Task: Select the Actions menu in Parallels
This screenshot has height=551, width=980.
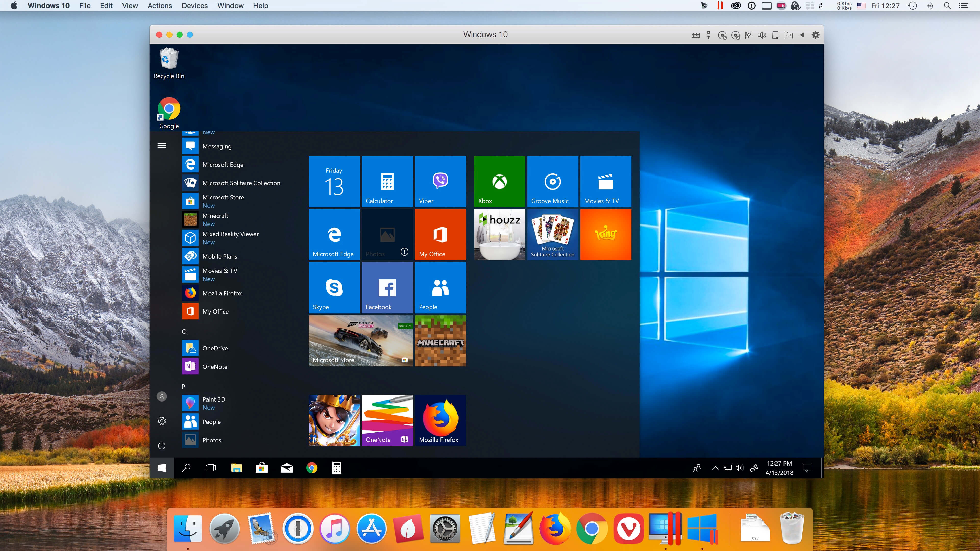Action: (160, 5)
